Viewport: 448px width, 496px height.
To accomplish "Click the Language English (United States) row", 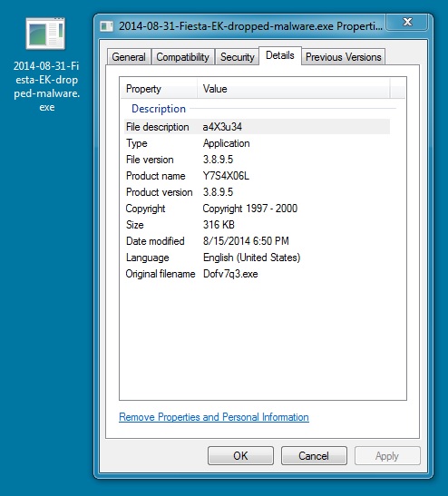I will click(x=257, y=258).
